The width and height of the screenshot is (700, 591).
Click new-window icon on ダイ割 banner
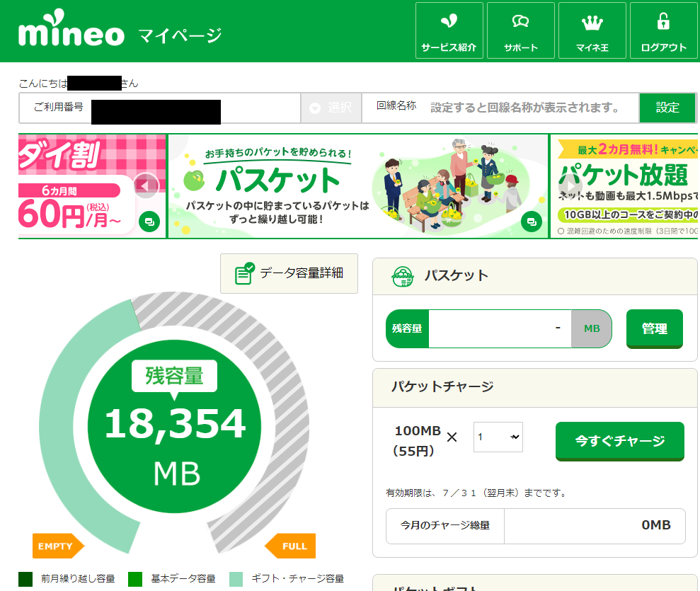pyautogui.click(x=149, y=222)
